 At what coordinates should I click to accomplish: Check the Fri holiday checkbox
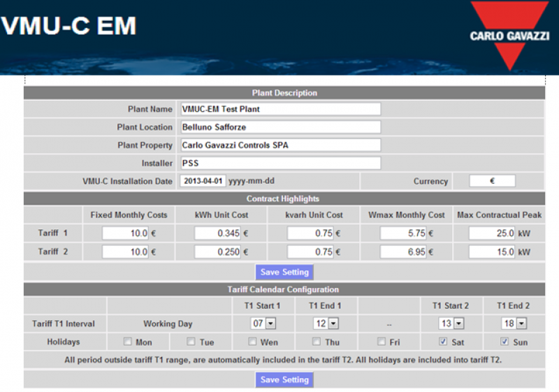pos(382,342)
